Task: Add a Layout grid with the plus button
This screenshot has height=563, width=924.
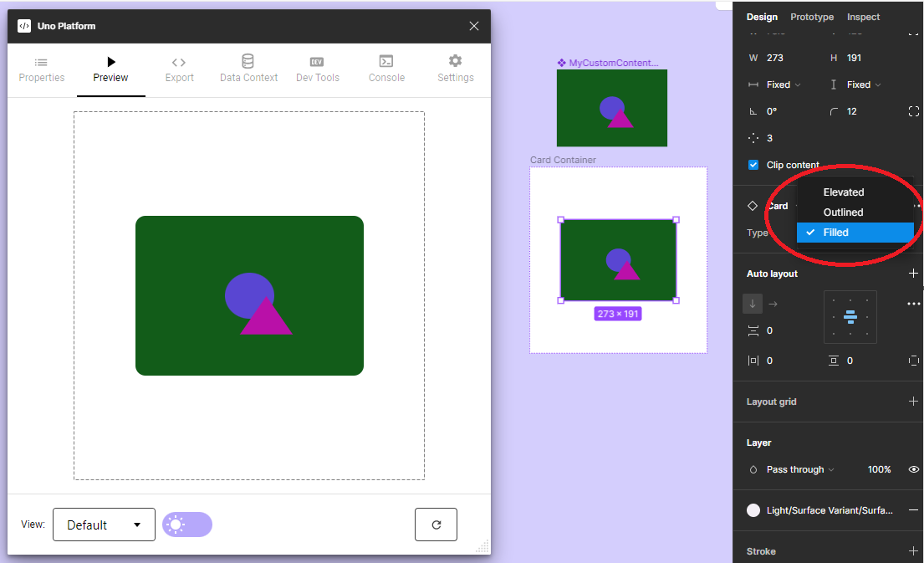Action: pos(913,402)
